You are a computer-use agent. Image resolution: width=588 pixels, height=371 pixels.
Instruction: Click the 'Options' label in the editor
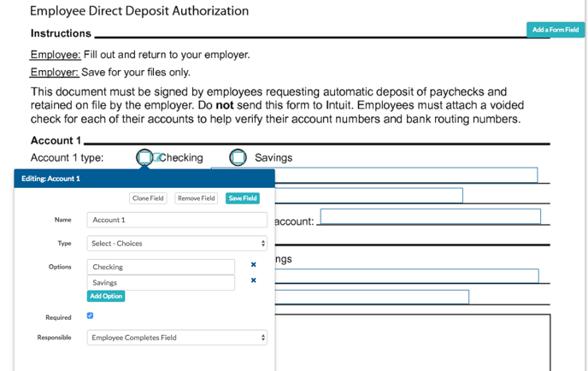(x=60, y=267)
